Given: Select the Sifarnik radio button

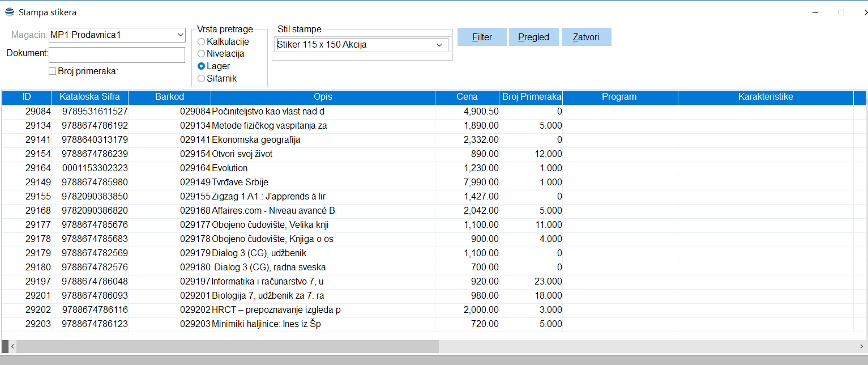Looking at the screenshot, I should (x=201, y=79).
